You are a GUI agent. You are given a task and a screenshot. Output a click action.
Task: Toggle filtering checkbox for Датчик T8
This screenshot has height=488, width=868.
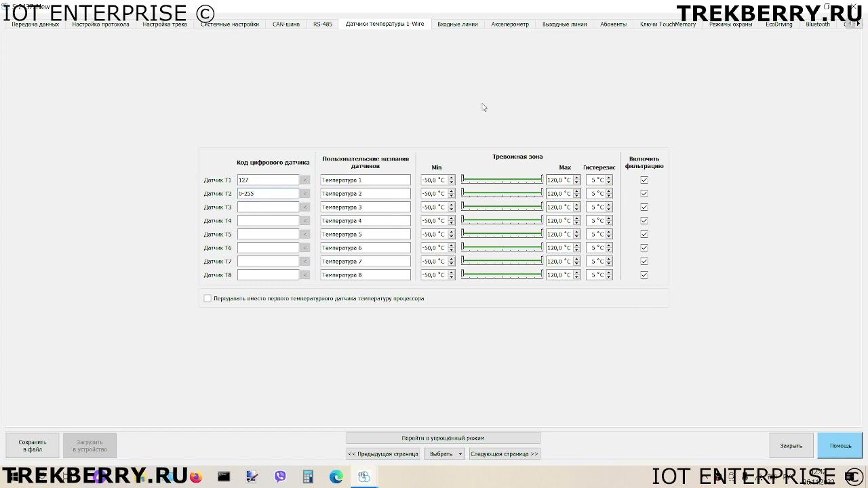coord(644,275)
